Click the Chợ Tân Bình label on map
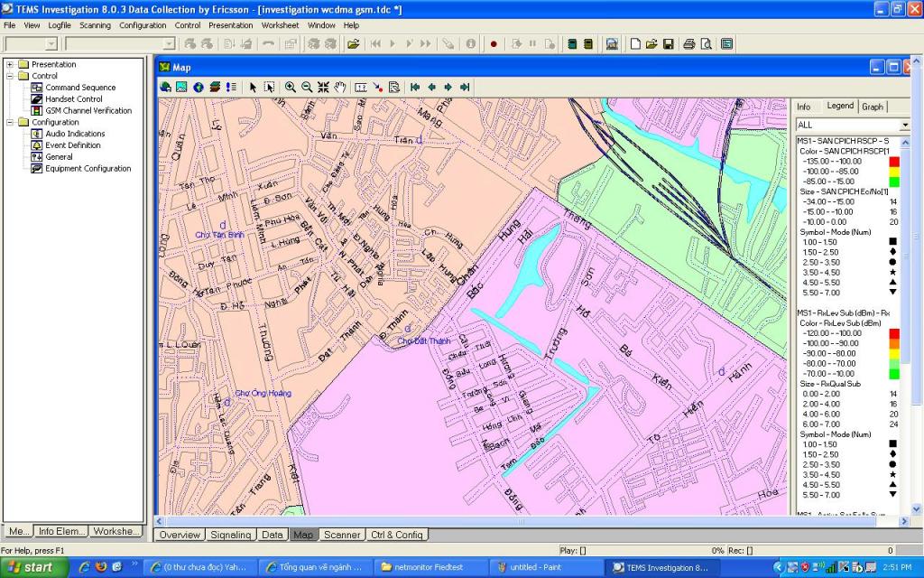The width and height of the screenshot is (924, 578). click(219, 235)
